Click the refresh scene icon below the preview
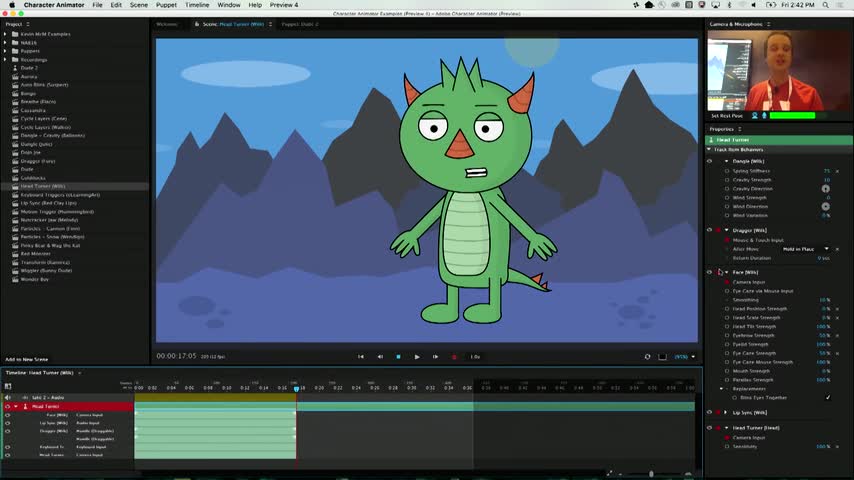 [x=647, y=357]
